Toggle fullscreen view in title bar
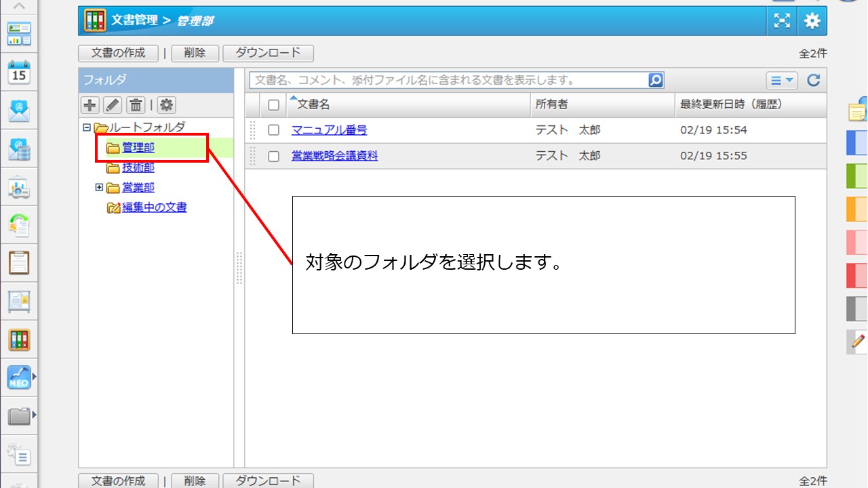This screenshot has height=488, width=868. [x=782, y=21]
